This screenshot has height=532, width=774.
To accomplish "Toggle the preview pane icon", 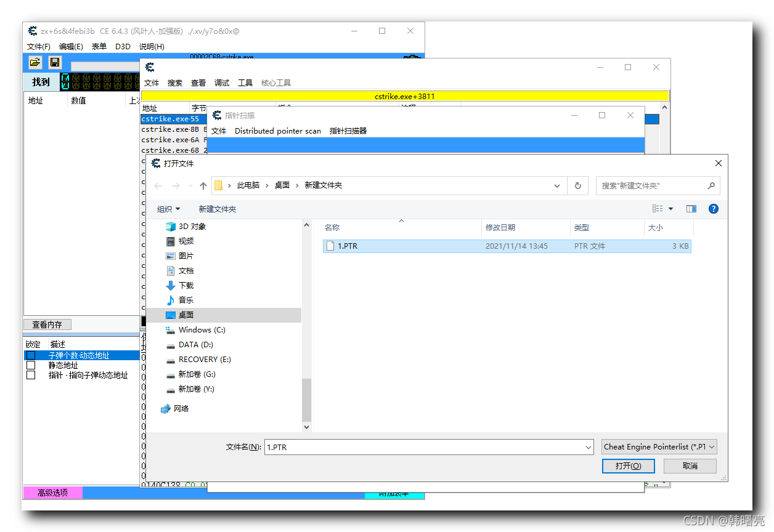I will (x=691, y=209).
